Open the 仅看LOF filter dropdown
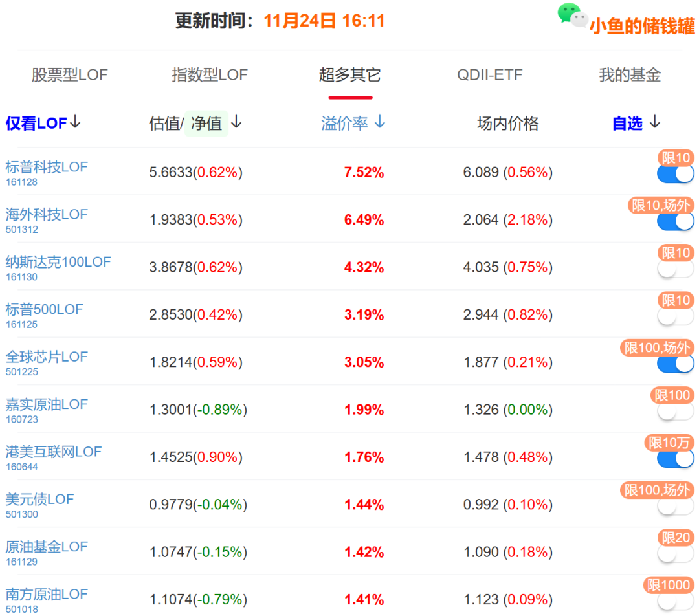This screenshot has width=699, height=616. 43,123
